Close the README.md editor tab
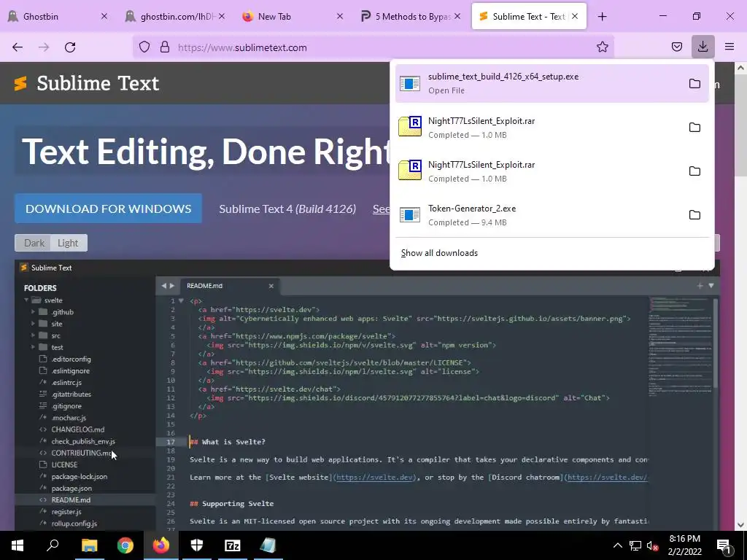 point(271,286)
